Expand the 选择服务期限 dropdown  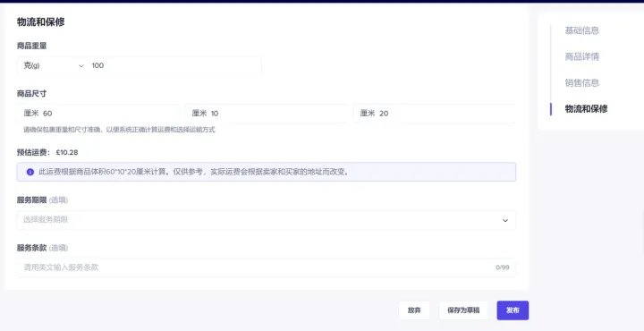[267, 220]
